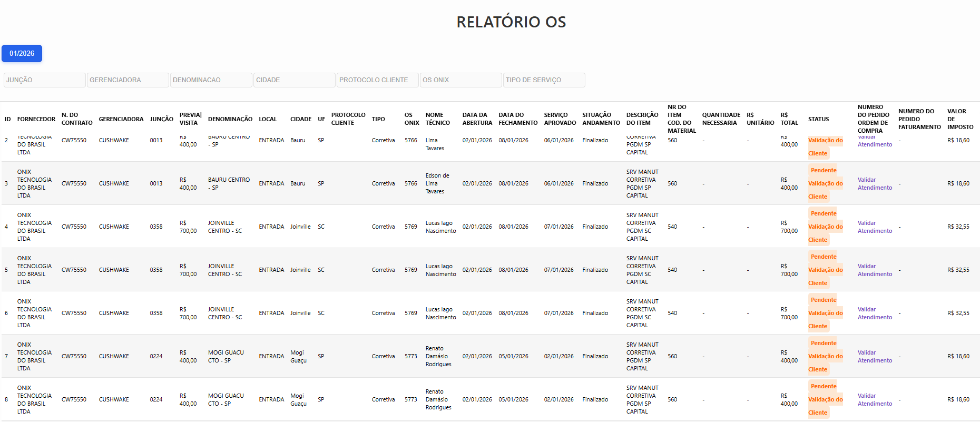Click the CIDADE filter field

[x=294, y=80]
